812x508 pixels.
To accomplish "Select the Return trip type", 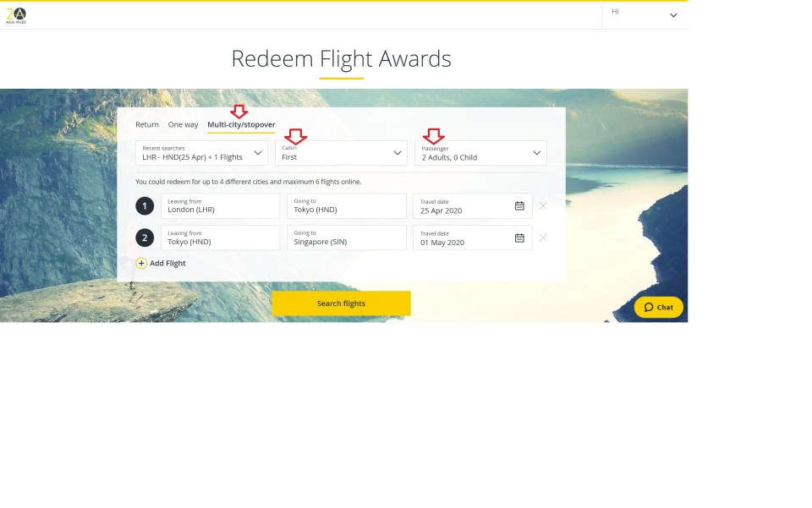I will tap(147, 125).
